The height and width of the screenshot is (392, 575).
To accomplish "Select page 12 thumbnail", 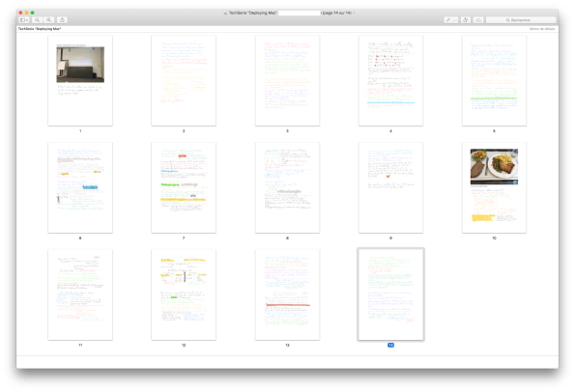I will tap(184, 294).
